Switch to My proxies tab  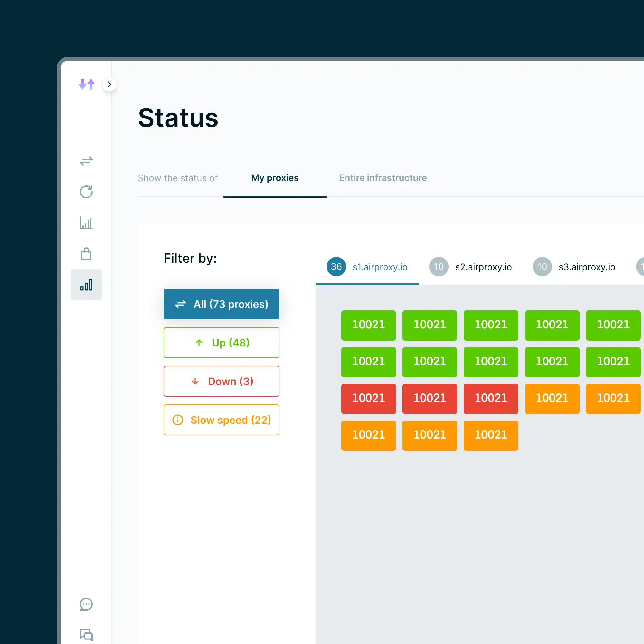click(274, 177)
